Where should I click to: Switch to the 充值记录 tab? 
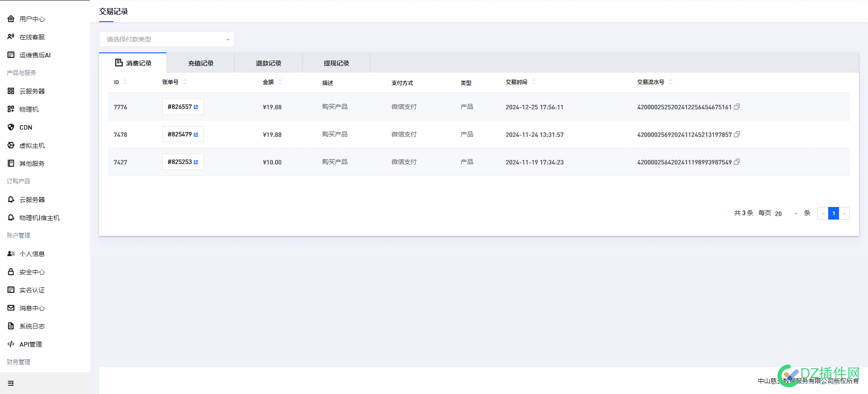click(201, 63)
